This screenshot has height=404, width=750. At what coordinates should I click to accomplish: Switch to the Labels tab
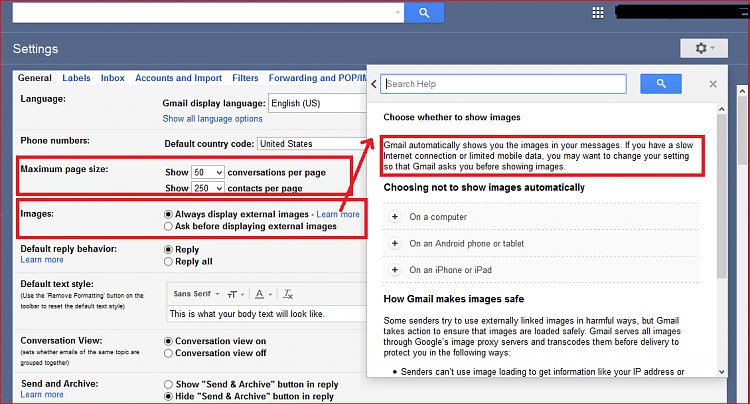click(76, 78)
